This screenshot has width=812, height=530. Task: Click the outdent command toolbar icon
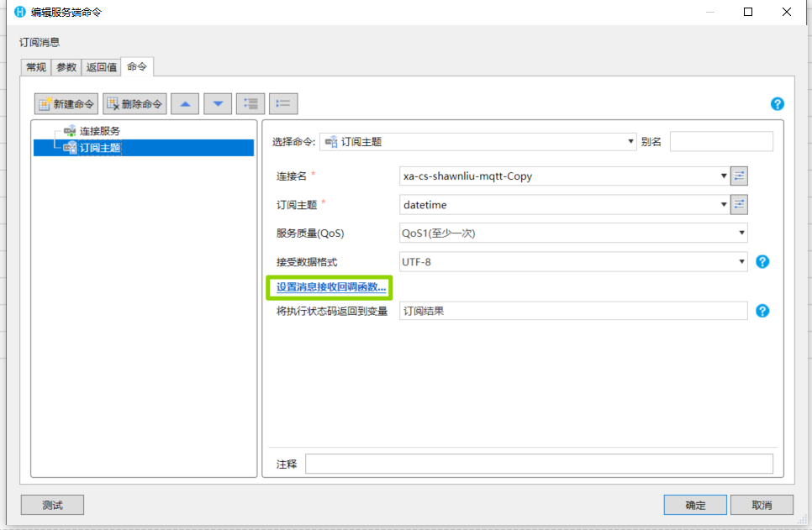pyautogui.click(x=283, y=104)
